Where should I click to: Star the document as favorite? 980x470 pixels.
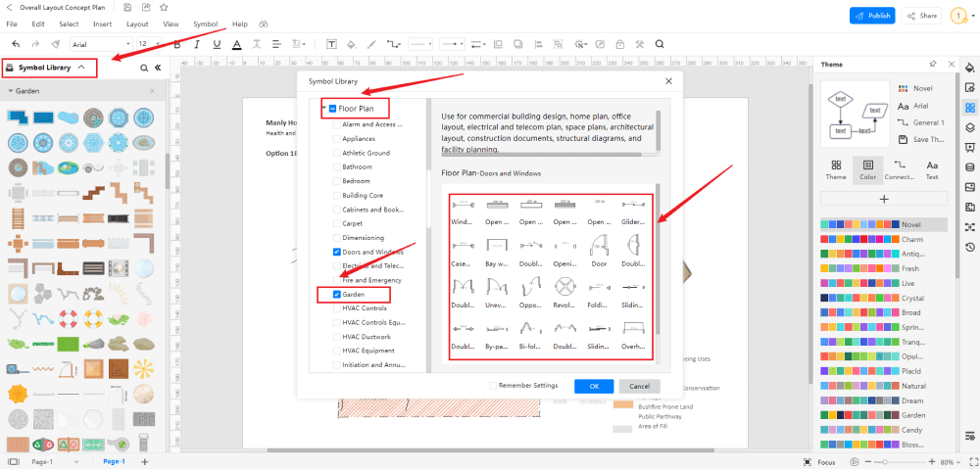164,8
